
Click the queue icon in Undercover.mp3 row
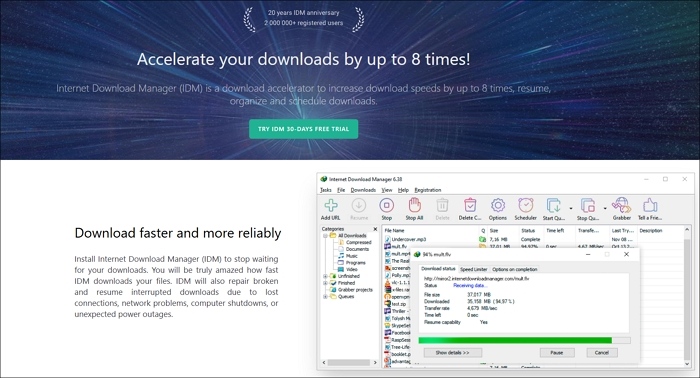pos(482,239)
